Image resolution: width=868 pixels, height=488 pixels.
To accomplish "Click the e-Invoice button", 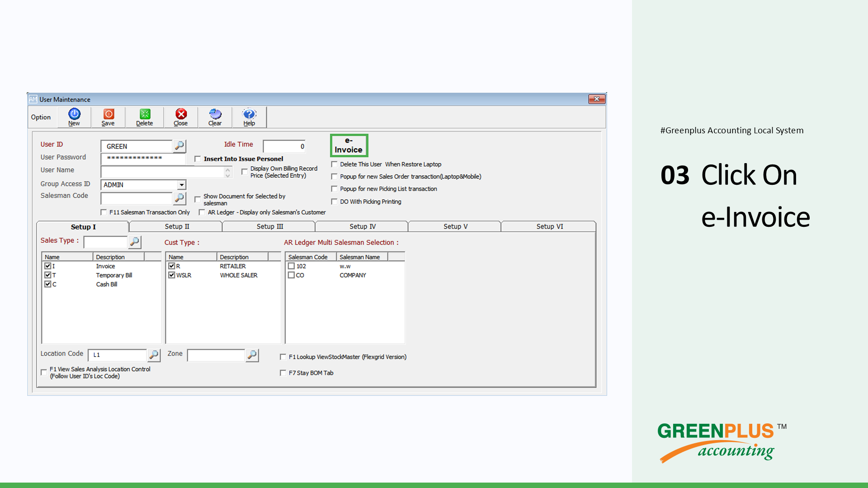I will point(349,145).
